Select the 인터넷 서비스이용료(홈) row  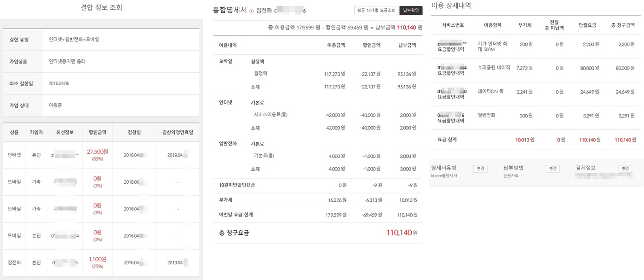point(273,114)
